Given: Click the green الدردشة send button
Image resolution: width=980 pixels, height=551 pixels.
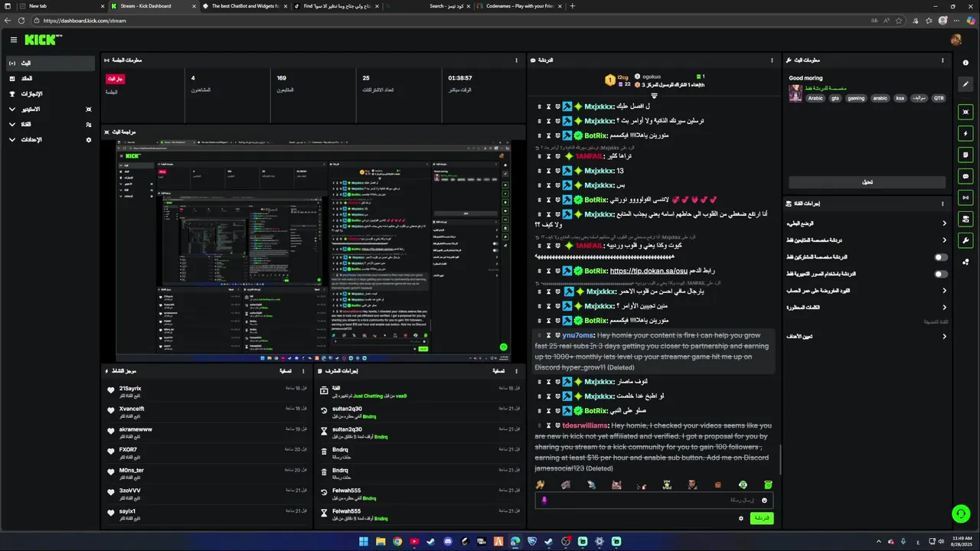Looking at the screenshot, I should pos(761,518).
